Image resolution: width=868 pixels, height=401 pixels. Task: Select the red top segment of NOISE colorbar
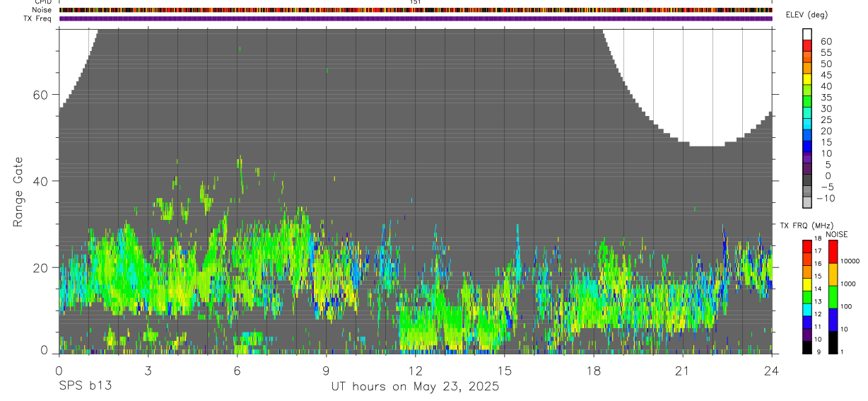(x=833, y=252)
